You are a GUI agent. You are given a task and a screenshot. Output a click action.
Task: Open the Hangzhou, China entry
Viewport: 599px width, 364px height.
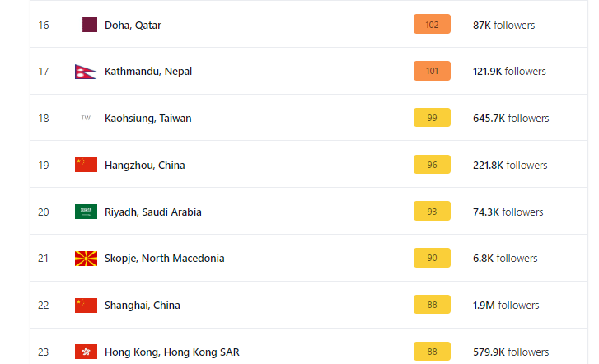coord(144,165)
